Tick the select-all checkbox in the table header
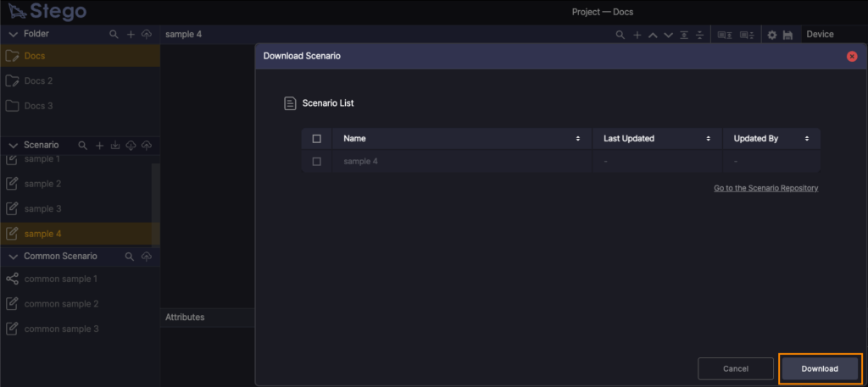Screen dimensions: 868x387 point(317,139)
